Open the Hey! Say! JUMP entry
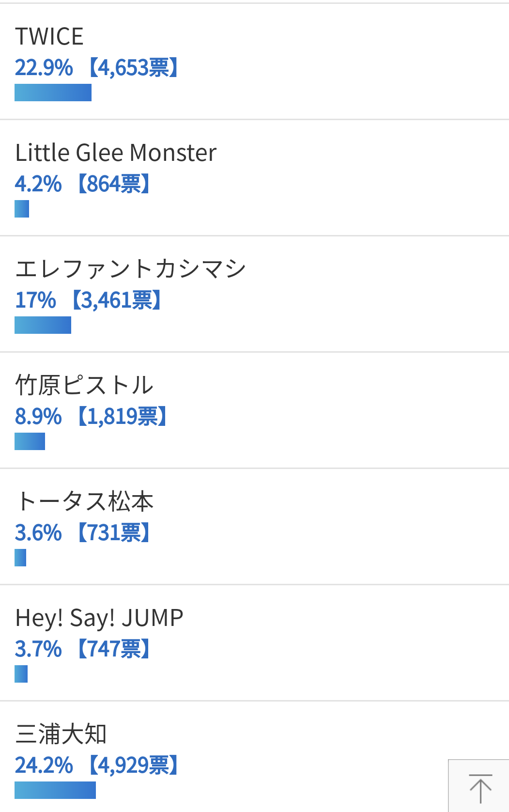This screenshot has width=509, height=812. [x=99, y=618]
